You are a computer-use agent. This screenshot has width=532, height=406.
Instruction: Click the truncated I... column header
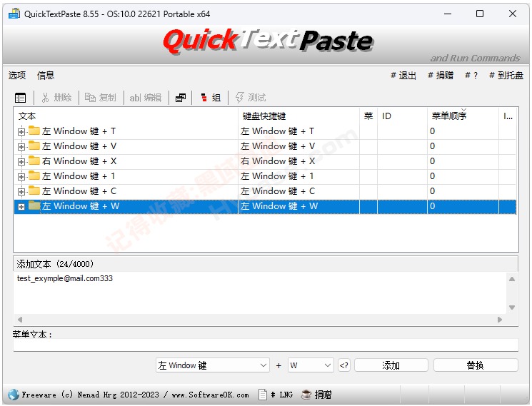(508, 116)
